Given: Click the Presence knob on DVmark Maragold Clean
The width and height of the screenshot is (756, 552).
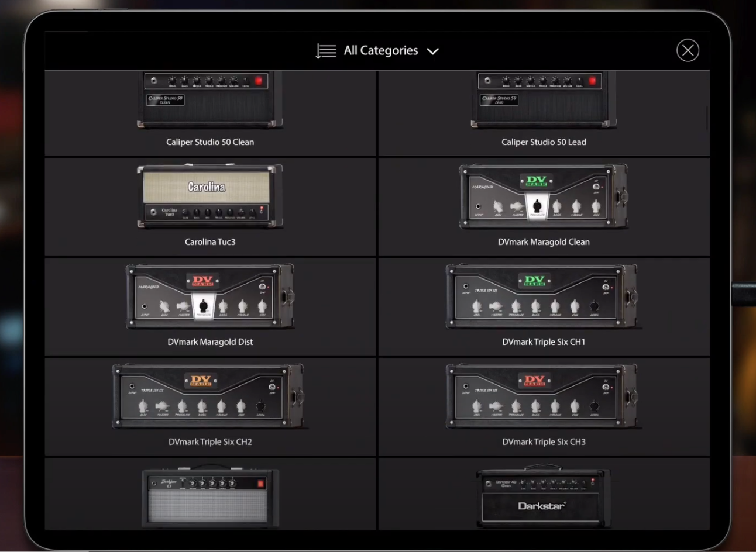Looking at the screenshot, I should (x=537, y=205).
